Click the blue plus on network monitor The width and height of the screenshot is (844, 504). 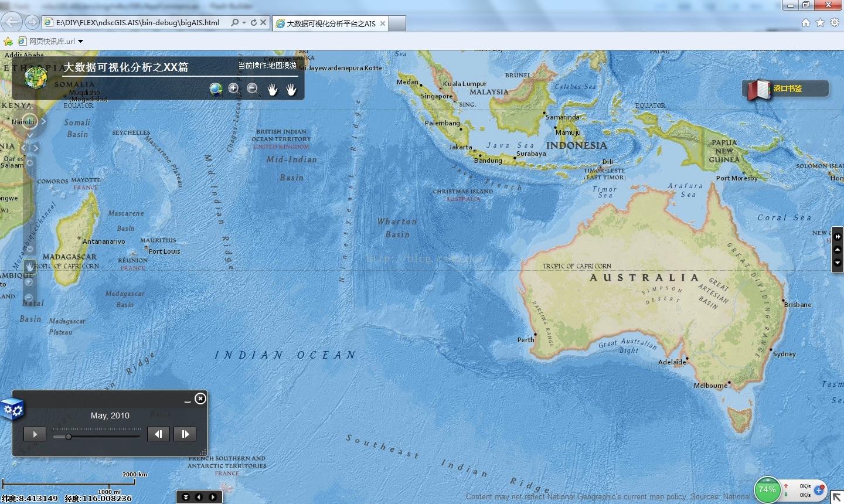[819, 490]
